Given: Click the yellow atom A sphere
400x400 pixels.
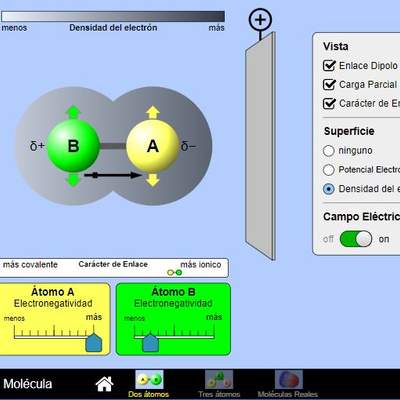Looking at the screenshot, I should [x=153, y=146].
